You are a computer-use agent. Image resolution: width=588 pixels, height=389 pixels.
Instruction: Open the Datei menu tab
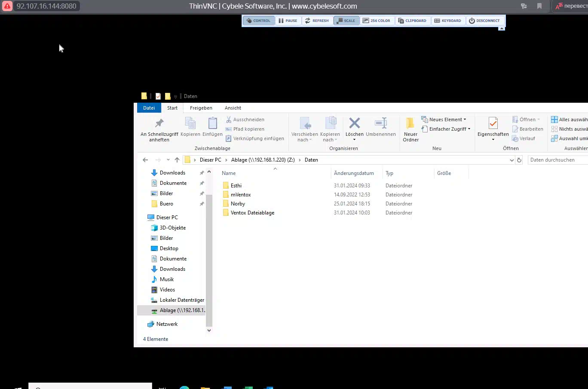tap(149, 108)
